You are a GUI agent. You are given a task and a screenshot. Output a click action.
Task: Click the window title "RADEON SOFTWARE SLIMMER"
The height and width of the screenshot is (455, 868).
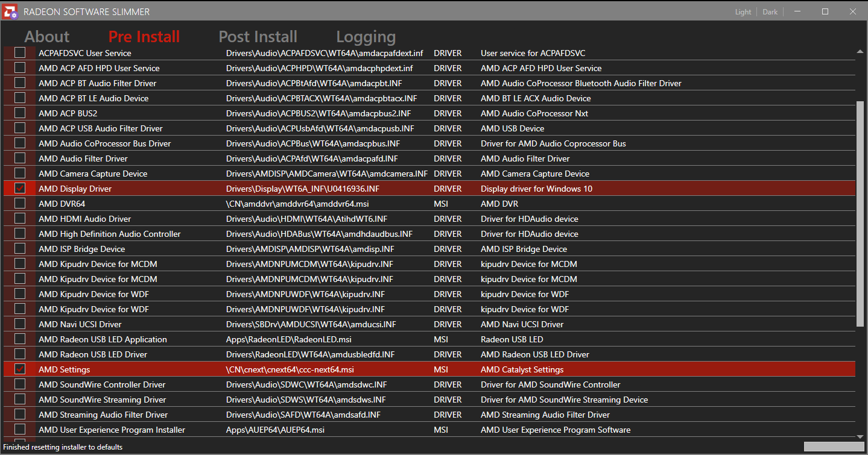pyautogui.click(x=87, y=12)
